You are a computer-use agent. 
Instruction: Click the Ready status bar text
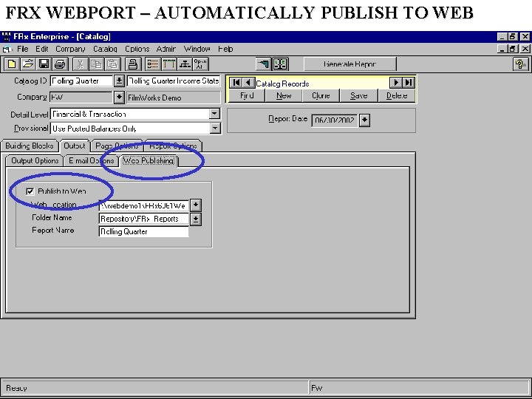pos(16,388)
